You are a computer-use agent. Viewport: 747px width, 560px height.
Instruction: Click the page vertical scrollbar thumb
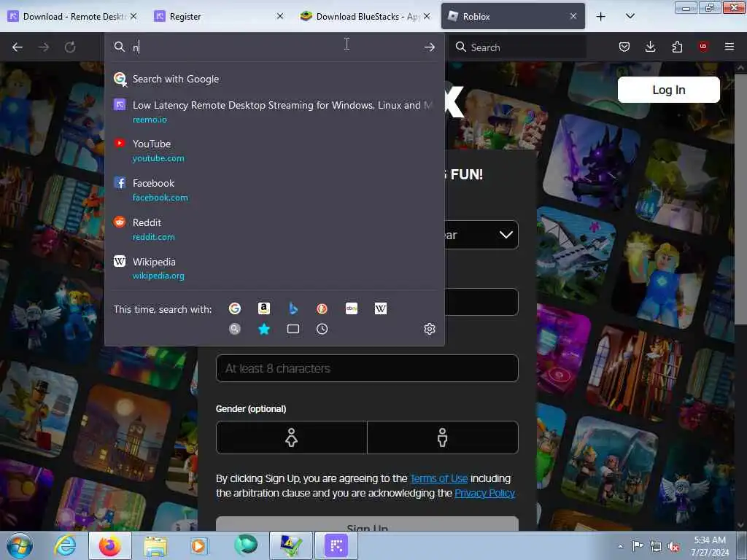coord(740,198)
